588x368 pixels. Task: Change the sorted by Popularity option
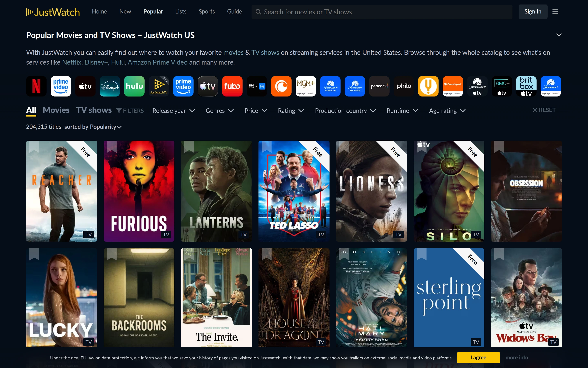(x=93, y=127)
